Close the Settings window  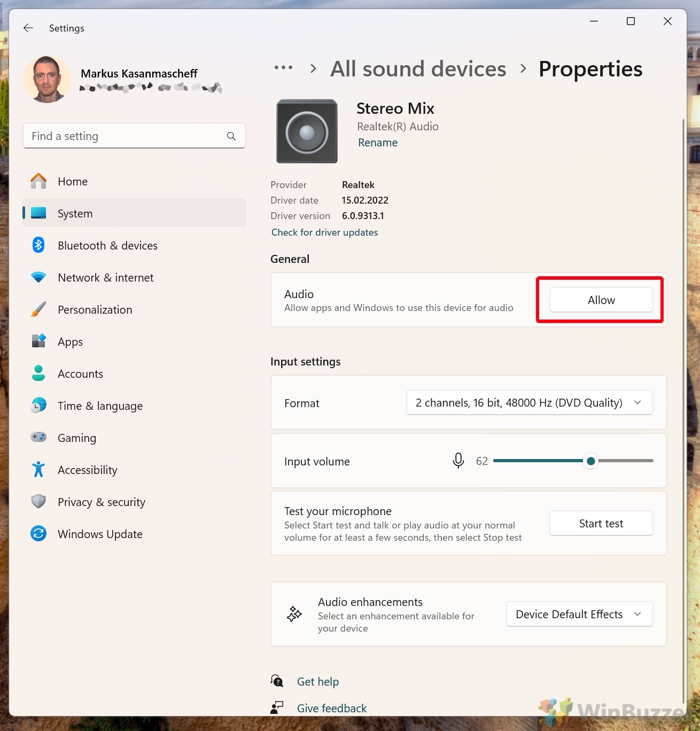(667, 21)
